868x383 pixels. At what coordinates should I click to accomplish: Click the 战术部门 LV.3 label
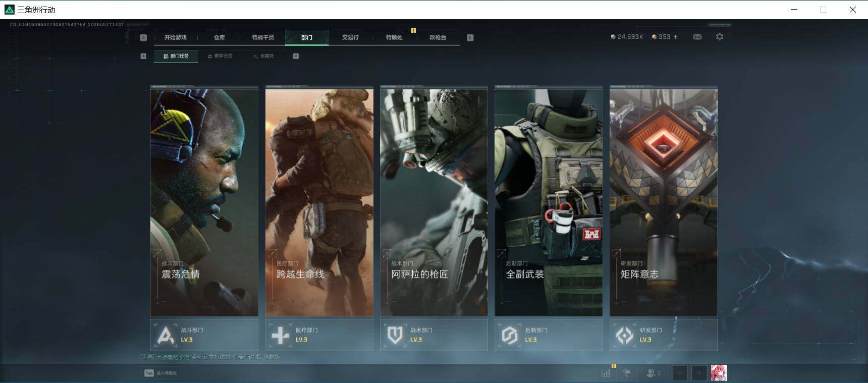(416, 340)
